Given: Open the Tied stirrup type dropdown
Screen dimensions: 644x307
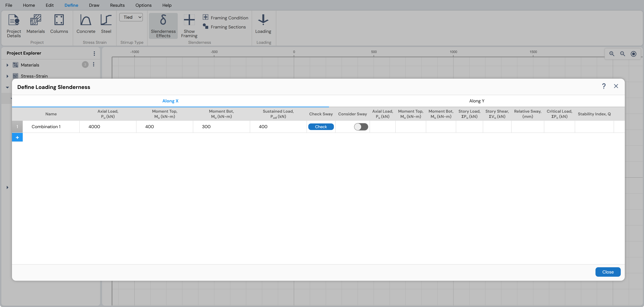Looking at the screenshot, I should pos(131,17).
